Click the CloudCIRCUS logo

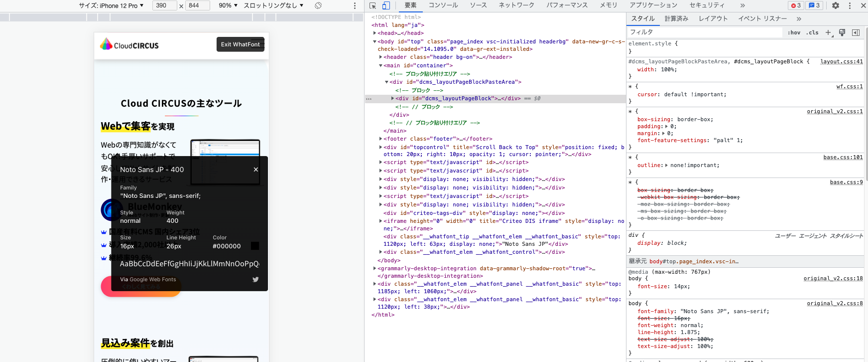coord(129,45)
